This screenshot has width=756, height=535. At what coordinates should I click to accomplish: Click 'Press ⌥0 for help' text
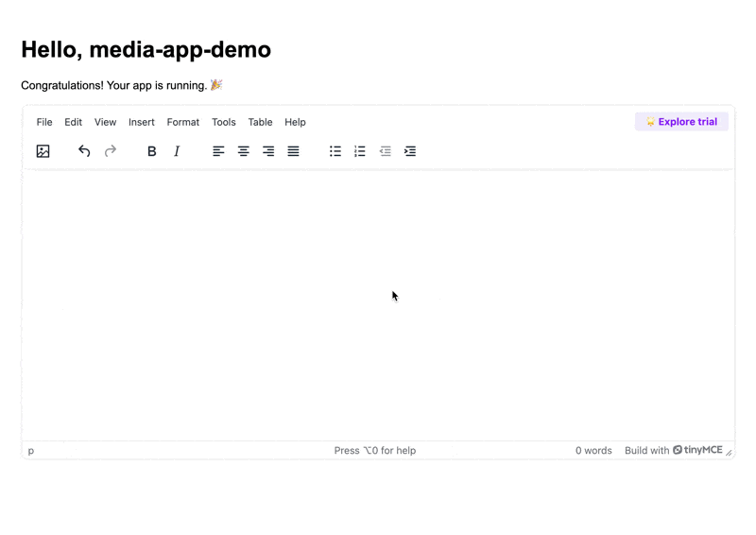(x=375, y=451)
